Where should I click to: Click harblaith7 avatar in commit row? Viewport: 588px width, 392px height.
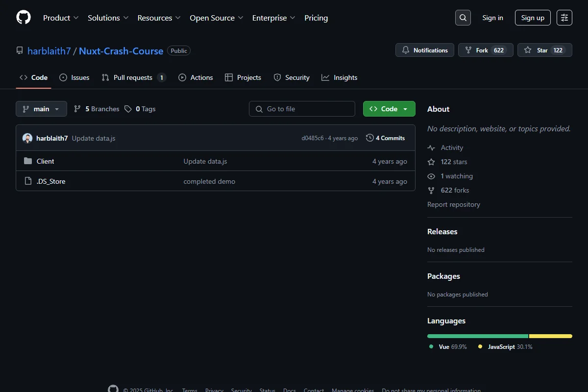coord(27,138)
